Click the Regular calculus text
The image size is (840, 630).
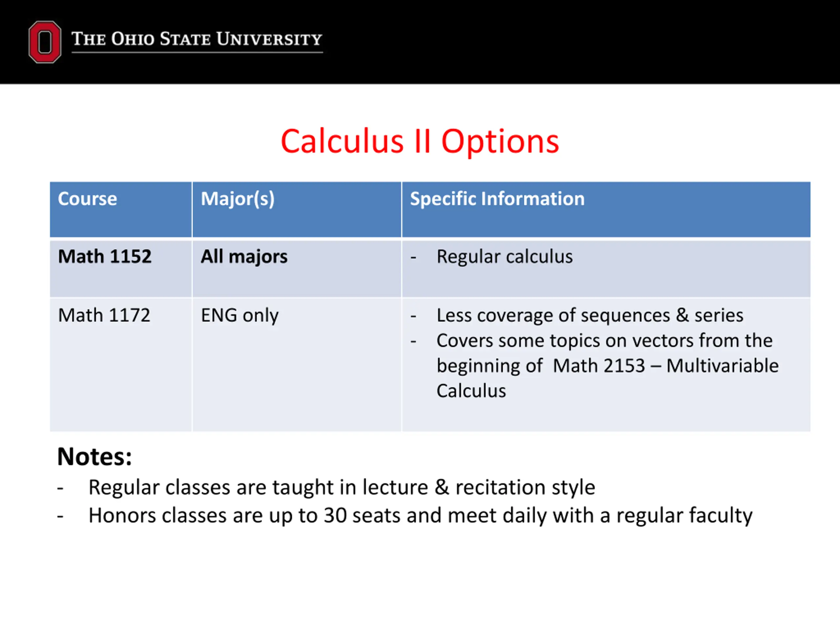(504, 256)
